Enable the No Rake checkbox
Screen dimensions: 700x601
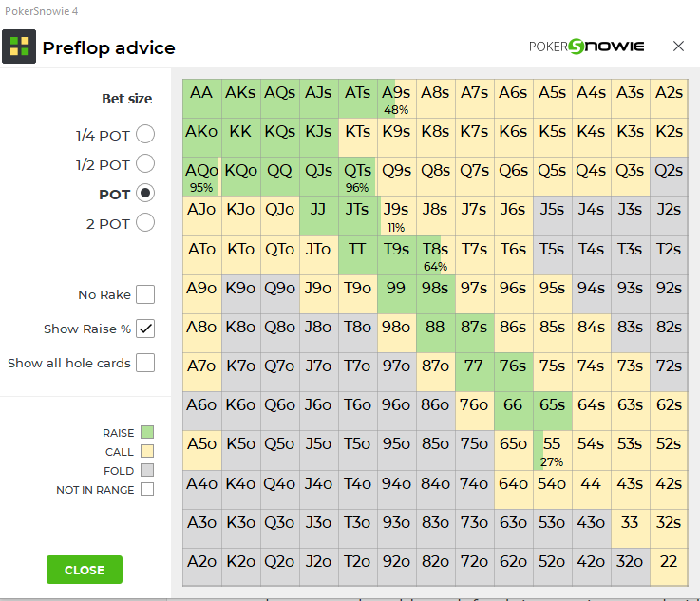click(x=145, y=294)
